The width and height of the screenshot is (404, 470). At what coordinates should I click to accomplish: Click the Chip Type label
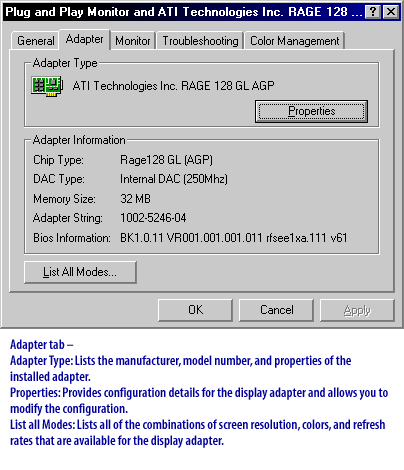click(58, 160)
